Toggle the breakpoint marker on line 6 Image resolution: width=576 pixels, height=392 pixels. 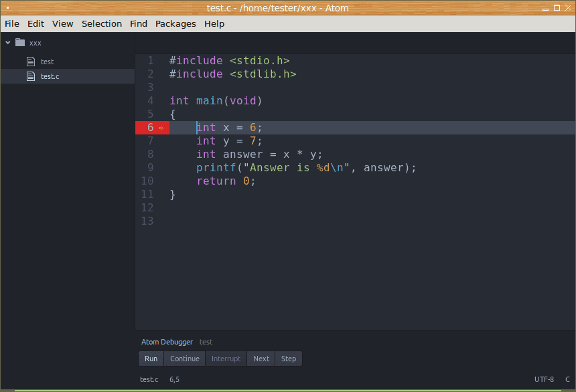[x=161, y=128]
